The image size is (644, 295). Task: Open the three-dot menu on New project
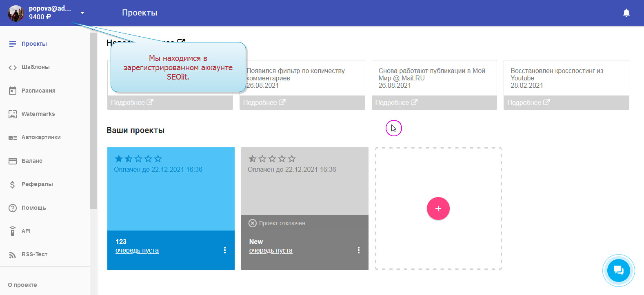pos(358,250)
